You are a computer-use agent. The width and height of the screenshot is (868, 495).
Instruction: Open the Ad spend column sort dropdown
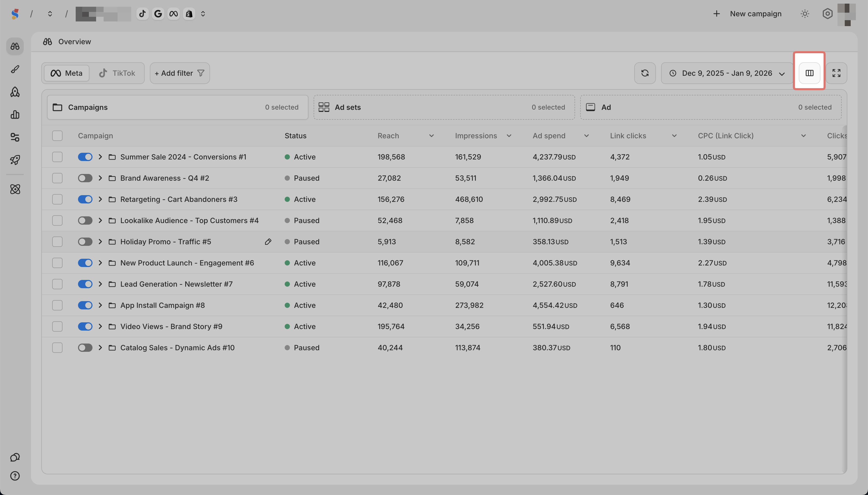(586, 136)
